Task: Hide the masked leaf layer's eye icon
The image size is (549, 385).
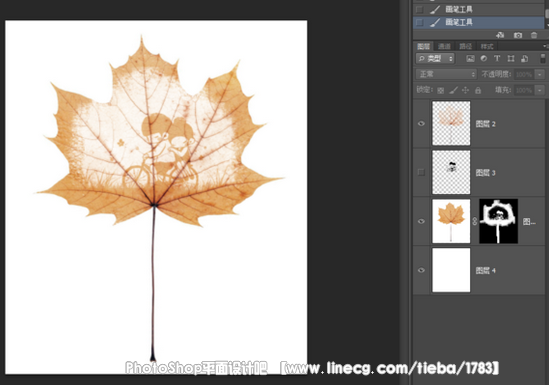Action: tap(421, 221)
